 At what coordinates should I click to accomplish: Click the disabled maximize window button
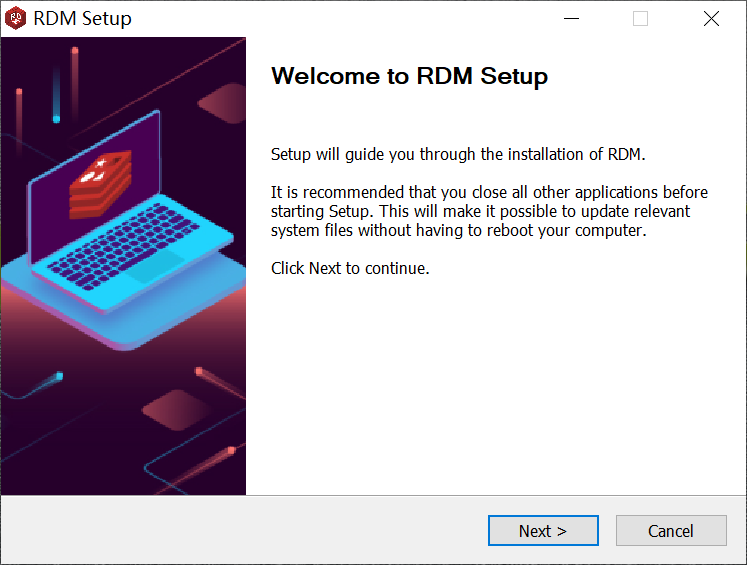coord(640,19)
